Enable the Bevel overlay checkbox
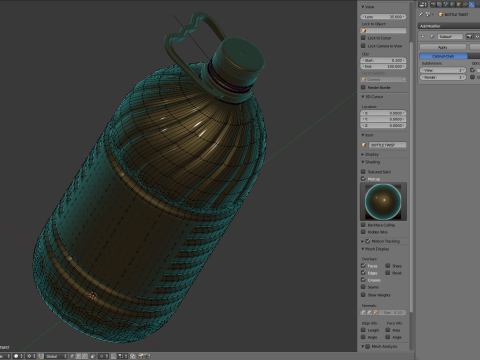This screenshot has width=480, height=360. (388, 273)
